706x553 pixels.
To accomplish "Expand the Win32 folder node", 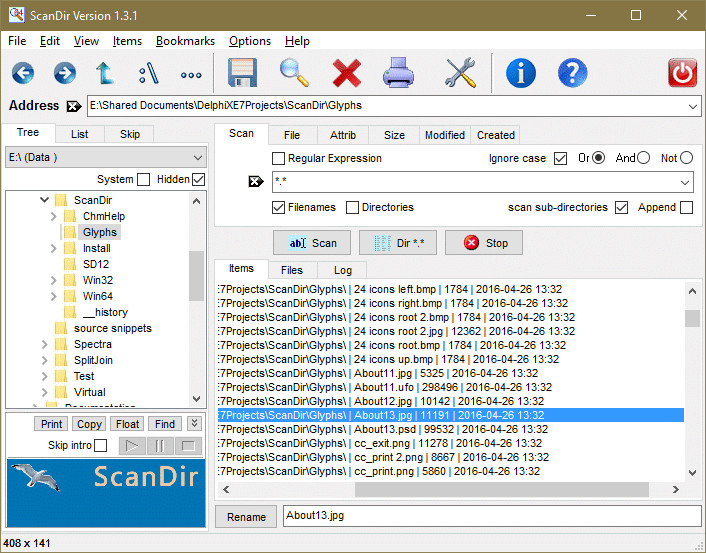I will (53, 280).
